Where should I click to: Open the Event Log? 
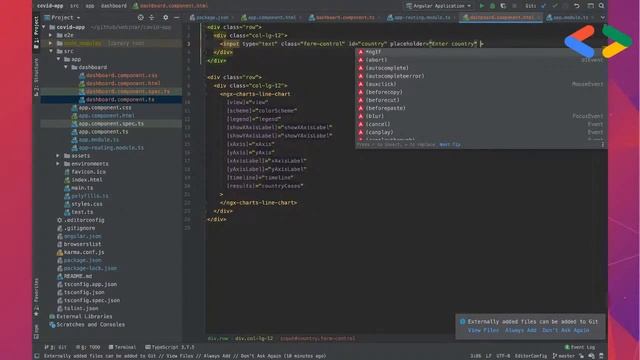click(x=580, y=347)
